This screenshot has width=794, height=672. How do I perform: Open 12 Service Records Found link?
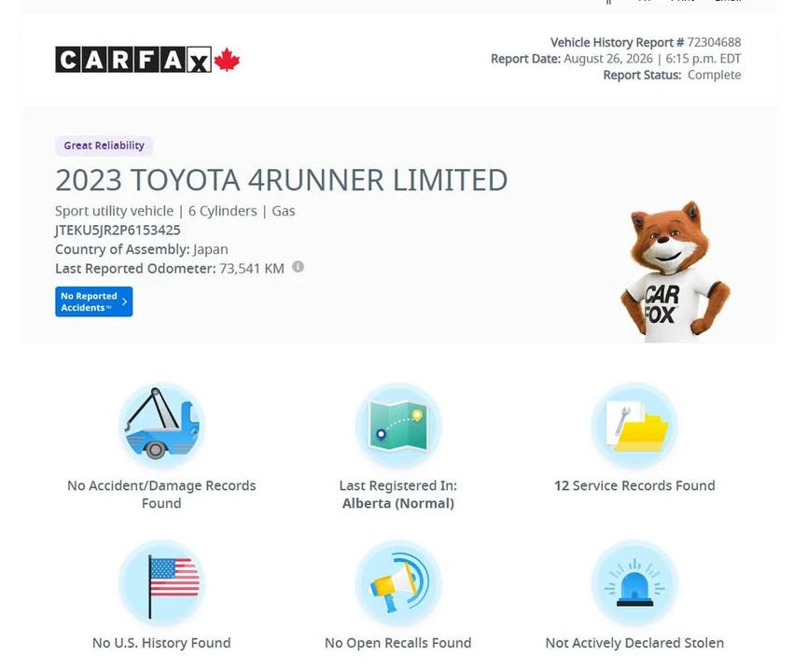pyautogui.click(x=634, y=485)
